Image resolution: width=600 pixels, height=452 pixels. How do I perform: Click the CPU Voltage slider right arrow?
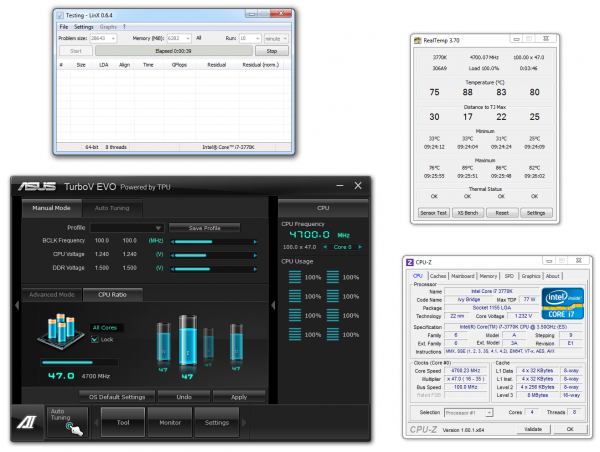point(255,255)
